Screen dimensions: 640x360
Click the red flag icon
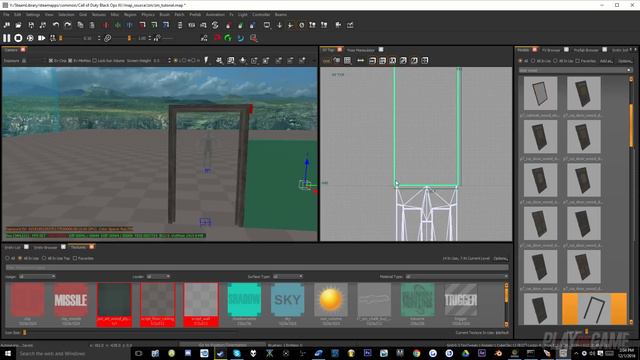[x=217, y=38]
